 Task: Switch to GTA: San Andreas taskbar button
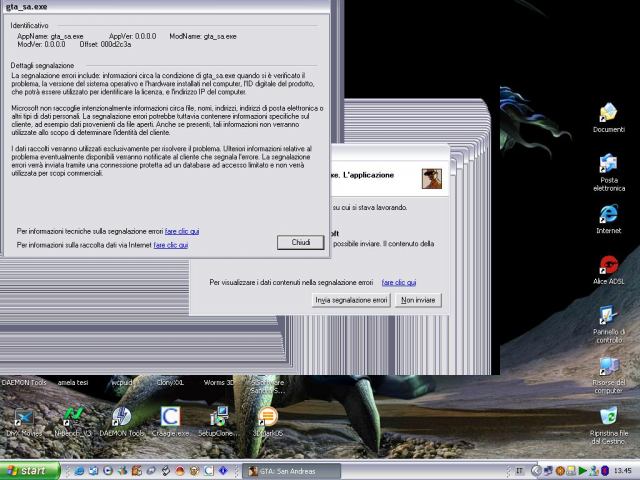pos(291,471)
